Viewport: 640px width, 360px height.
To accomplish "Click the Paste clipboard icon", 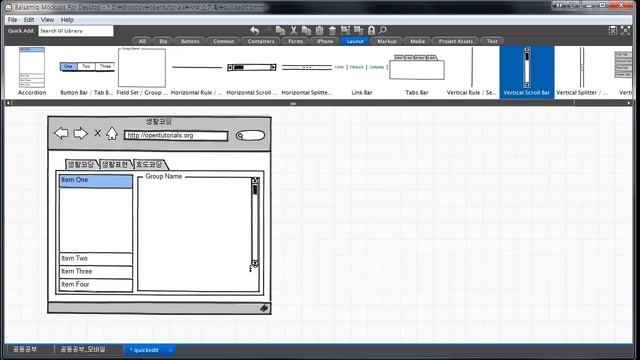I will pyautogui.click(x=319, y=30).
